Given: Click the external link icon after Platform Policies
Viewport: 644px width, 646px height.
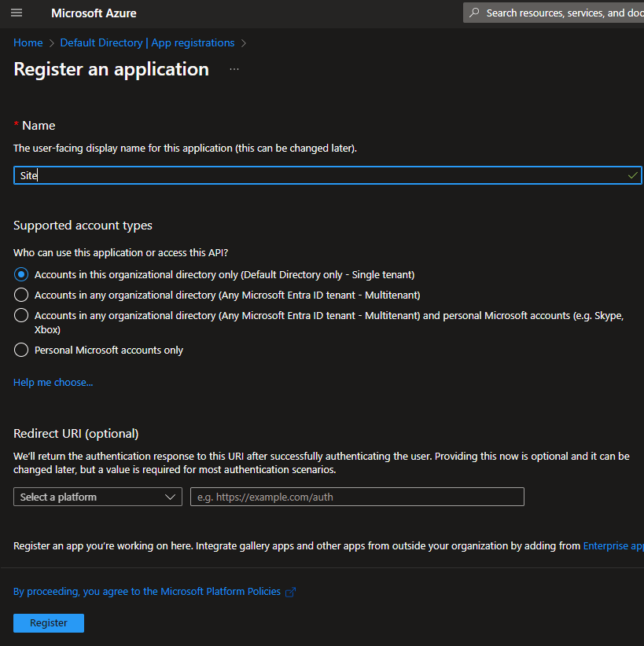Looking at the screenshot, I should 291,592.
